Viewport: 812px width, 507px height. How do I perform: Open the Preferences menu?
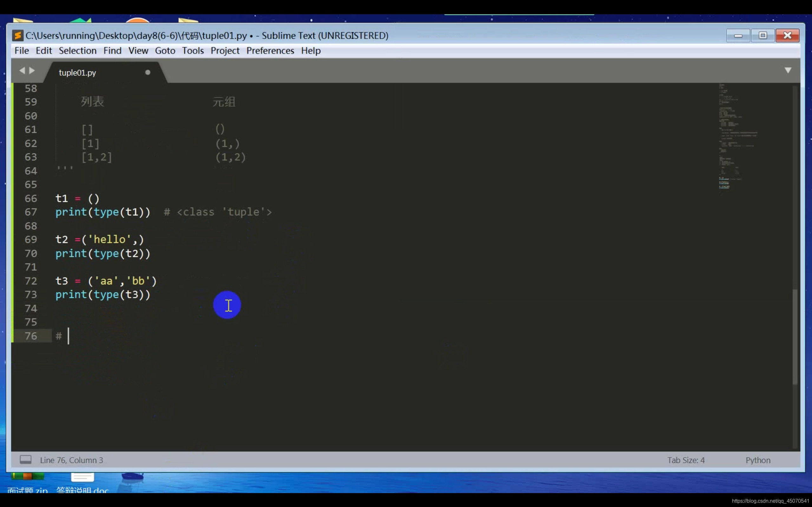(270, 51)
